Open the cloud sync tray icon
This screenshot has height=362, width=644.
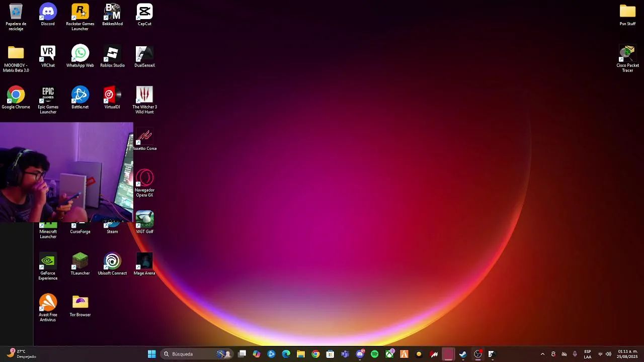click(564, 354)
